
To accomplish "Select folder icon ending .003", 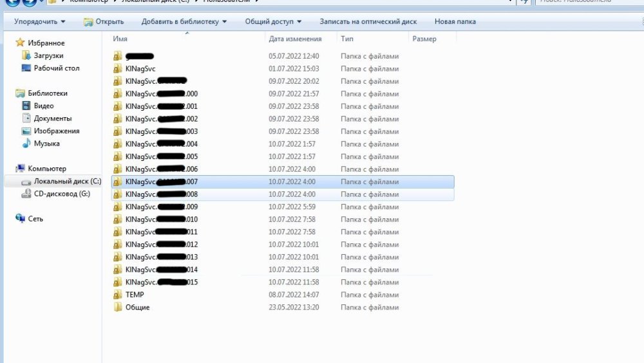I will click(118, 131).
